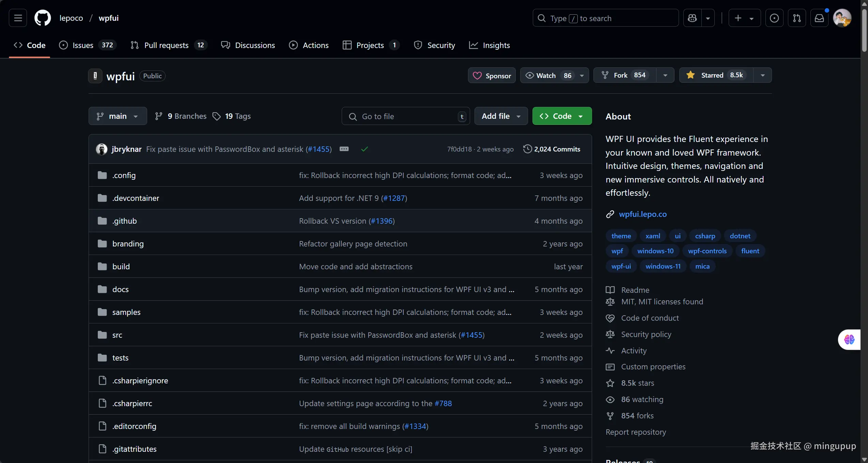
Task: Switch to the Pull requests tab
Action: tap(166, 45)
